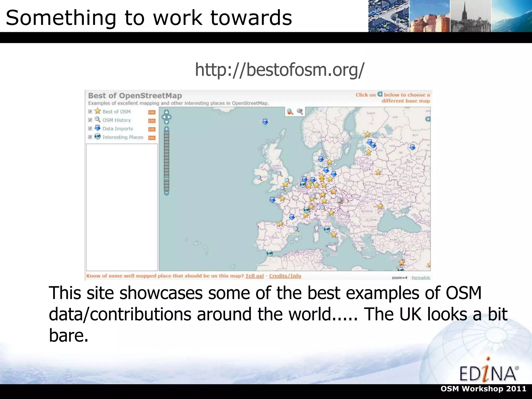Select the star marker in northern Spain

tap(280, 223)
